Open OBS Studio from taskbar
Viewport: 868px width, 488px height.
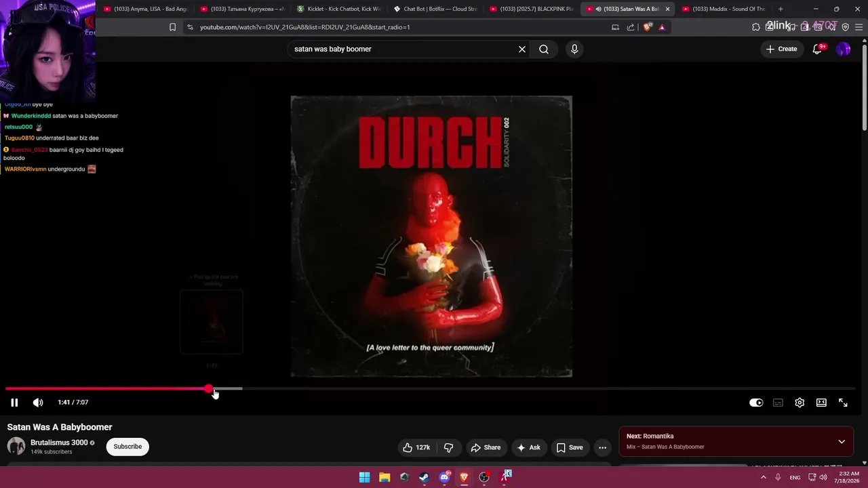pyautogui.click(x=484, y=477)
